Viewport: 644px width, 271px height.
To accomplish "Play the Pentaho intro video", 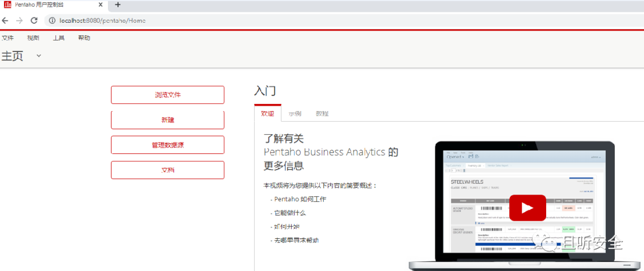I will [x=527, y=208].
